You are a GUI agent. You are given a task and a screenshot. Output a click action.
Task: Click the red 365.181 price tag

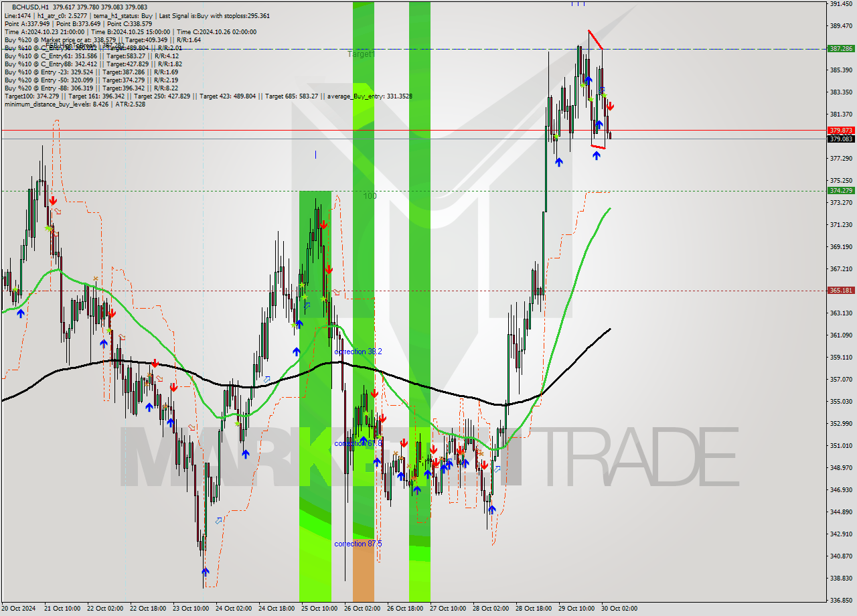coord(841,290)
